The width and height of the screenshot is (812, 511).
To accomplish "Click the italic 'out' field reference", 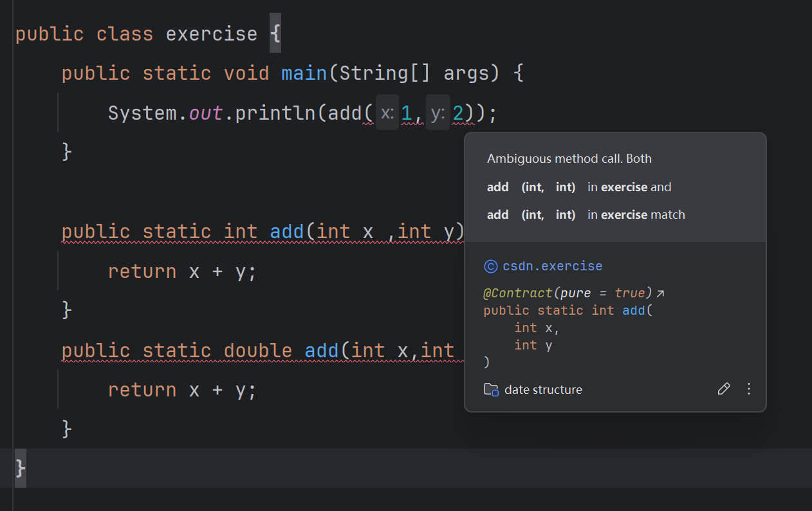I will (206, 113).
